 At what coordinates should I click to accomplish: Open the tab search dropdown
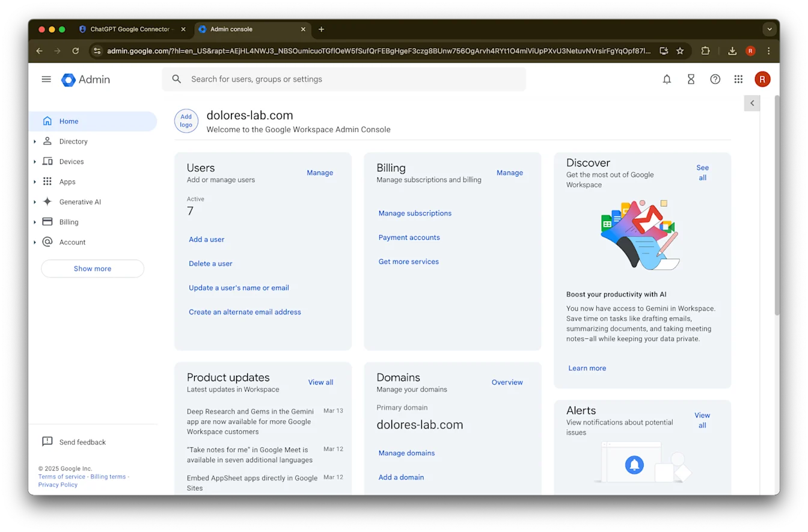pyautogui.click(x=769, y=29)
